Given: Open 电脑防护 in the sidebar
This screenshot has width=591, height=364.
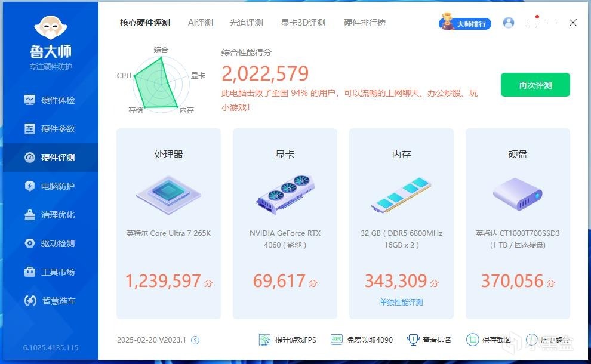Looking at the screenshot, I should (x=51, y=186).
